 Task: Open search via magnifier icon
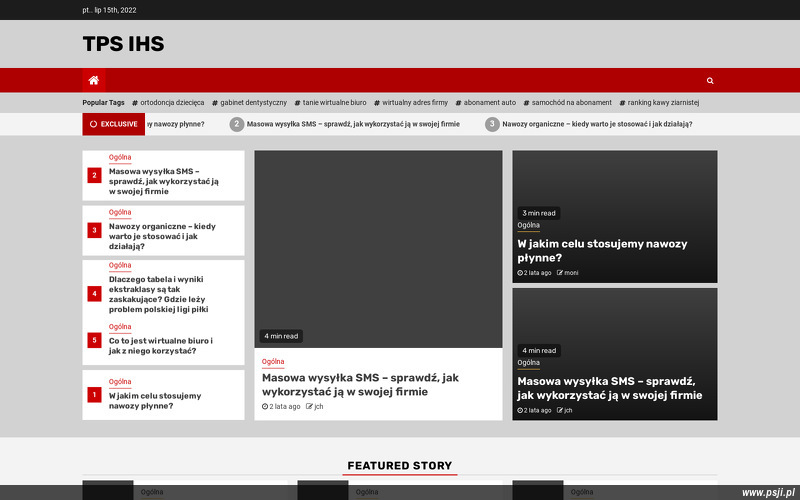tap(710, 80)
